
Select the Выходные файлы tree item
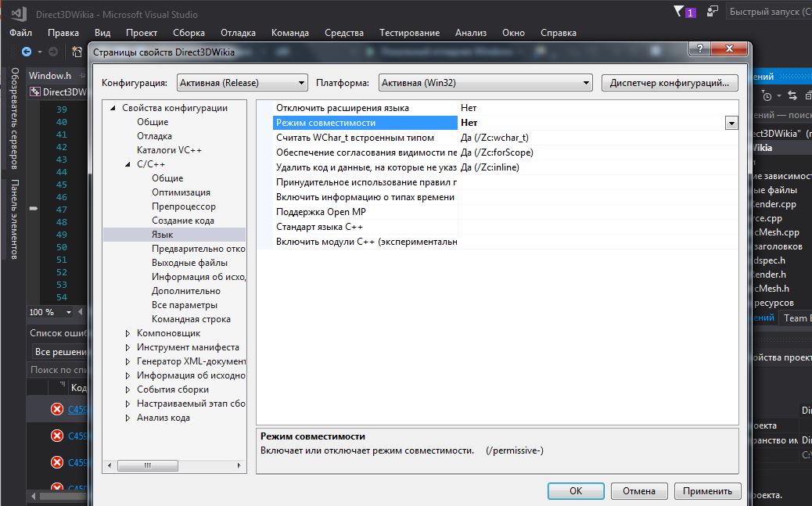pyautogui.click(x=189, y=263)
